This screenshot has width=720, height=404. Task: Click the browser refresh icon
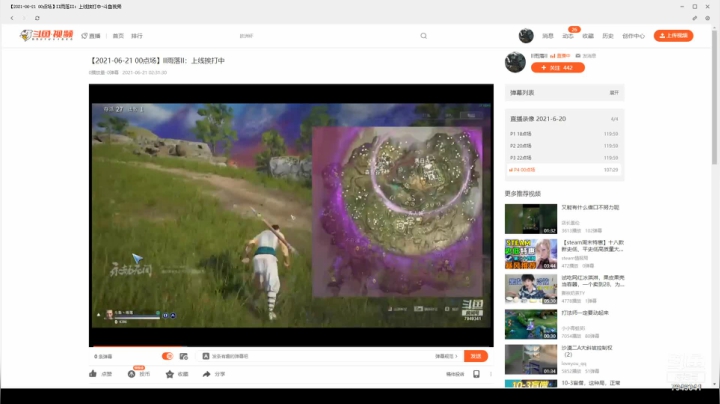tap(37, 18)
